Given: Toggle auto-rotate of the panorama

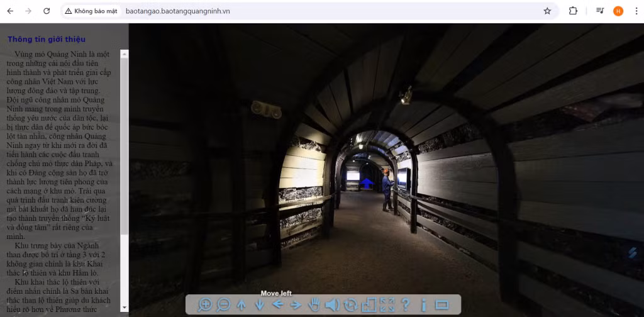Looking at the screenshot, I should point(351,304).
